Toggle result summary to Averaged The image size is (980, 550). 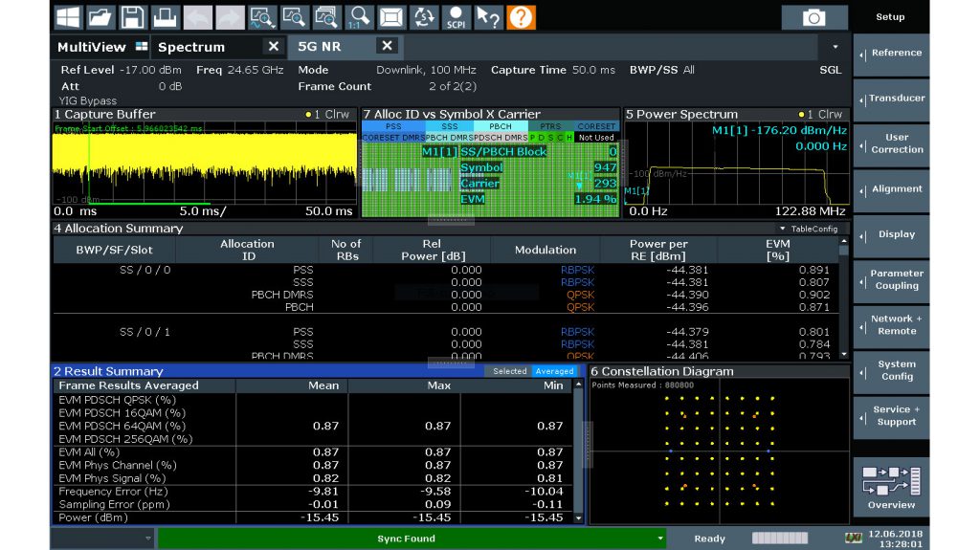(x=554, y=371)
